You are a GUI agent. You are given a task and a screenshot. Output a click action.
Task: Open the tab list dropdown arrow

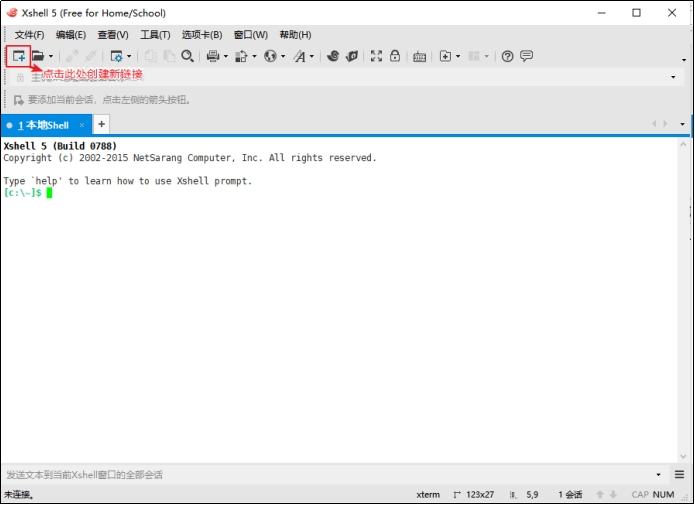tap(683, 124)
